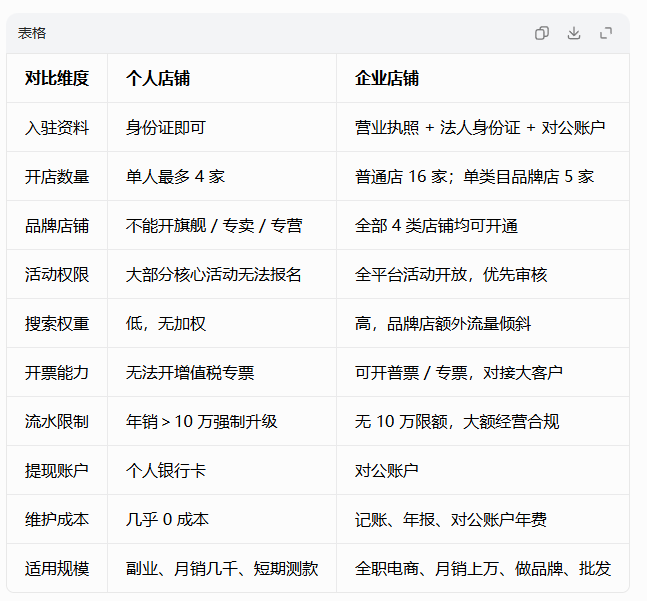647x601 pixels.
Task: Select '大部分核心活动无法报名' cell
Action: point(214,275)
